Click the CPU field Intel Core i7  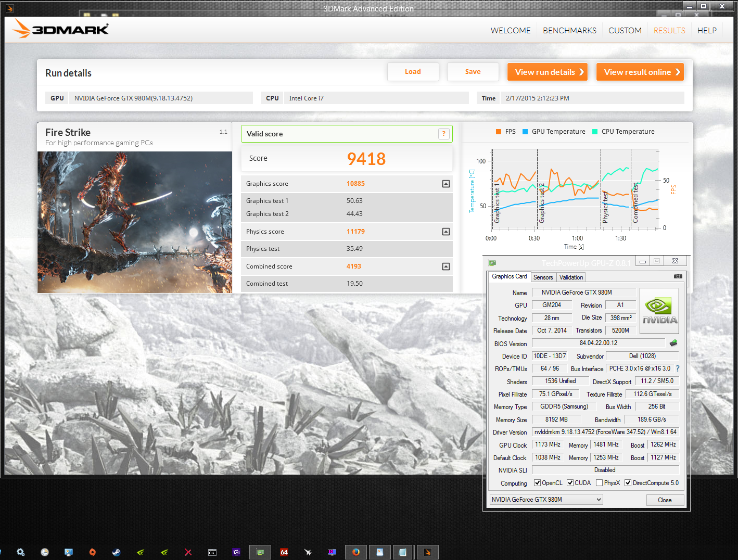tap(376, 98)
